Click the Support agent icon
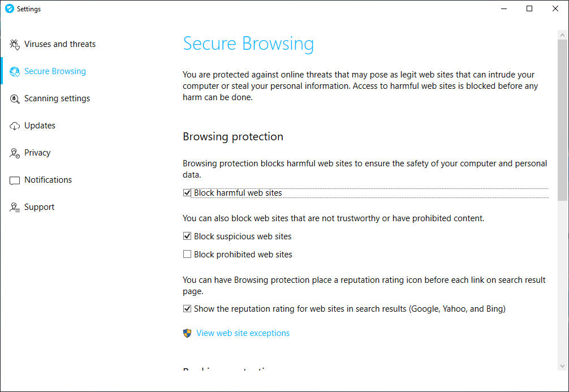The image size is (569, 392). 15,207
